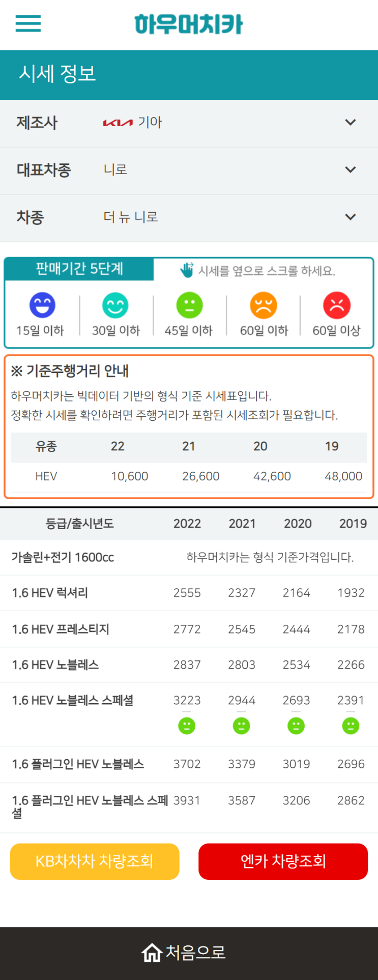Click HEV mileage value 42,600
The width and height of the screenshot is (378, 980).
272,476
